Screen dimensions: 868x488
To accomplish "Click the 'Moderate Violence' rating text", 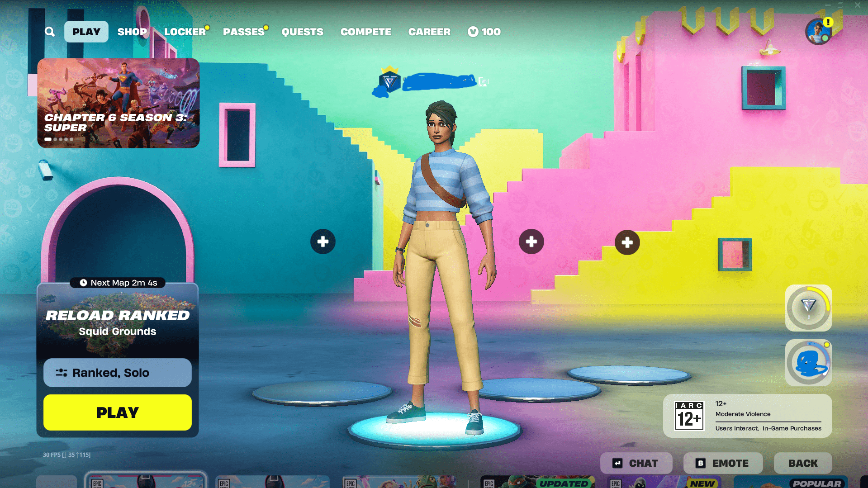I will [x=743, y=414].
